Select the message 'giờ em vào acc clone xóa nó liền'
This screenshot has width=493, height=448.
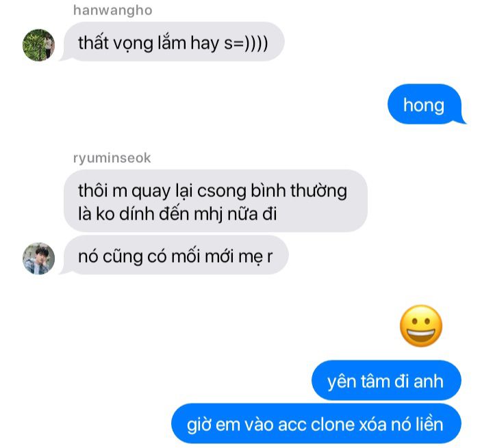316,424
